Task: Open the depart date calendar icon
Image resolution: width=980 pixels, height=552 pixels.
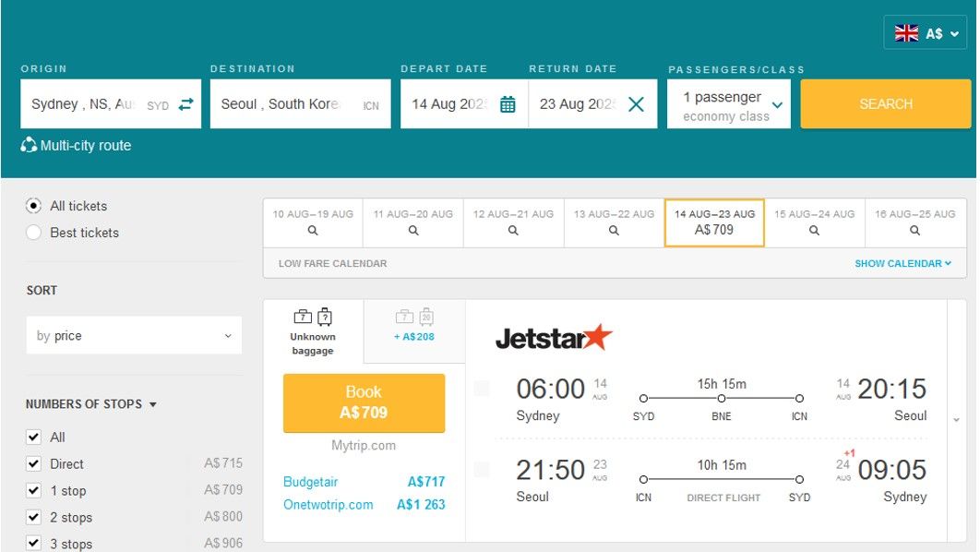Action: (x=508, y=104)
